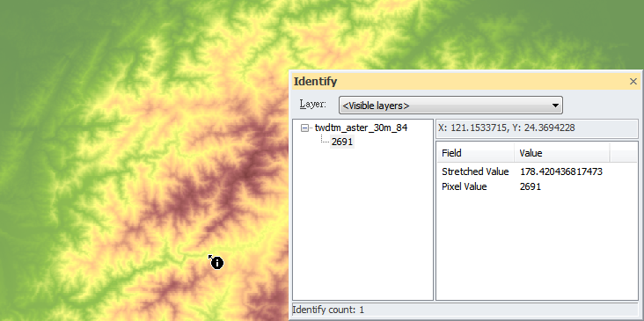Click the empty third column header
Screen dimensions: 644x321
click(x=624, y=153)
